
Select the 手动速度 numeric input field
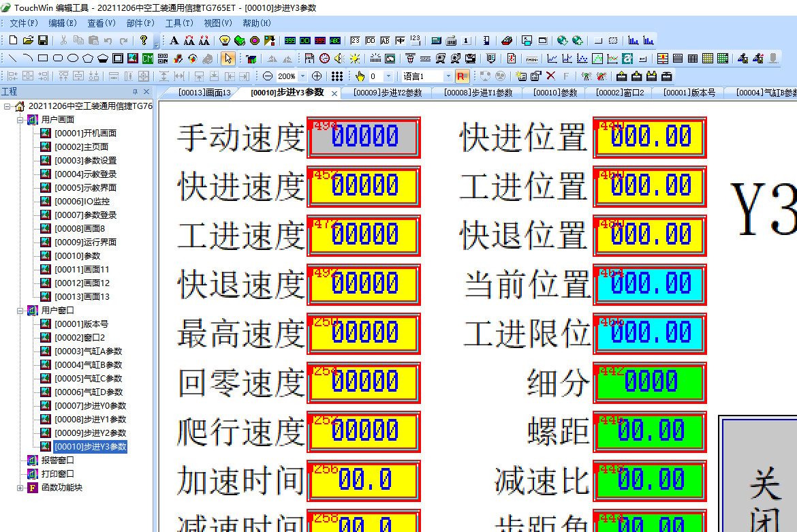click(x=364, y=138)
